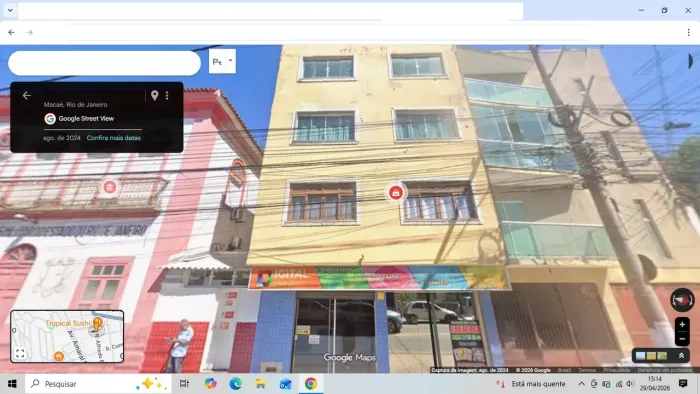Open Privacidade link in footer
700x394 pixels.
617,370
